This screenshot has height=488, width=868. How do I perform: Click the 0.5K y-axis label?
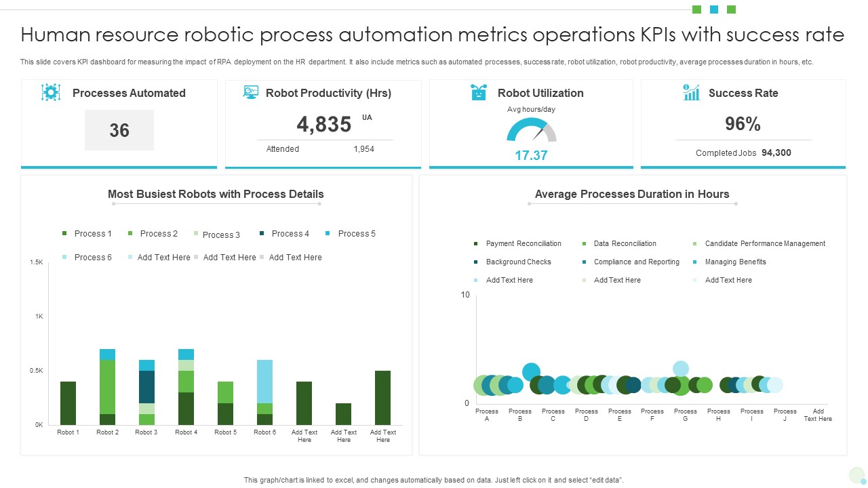pos(37,371)
